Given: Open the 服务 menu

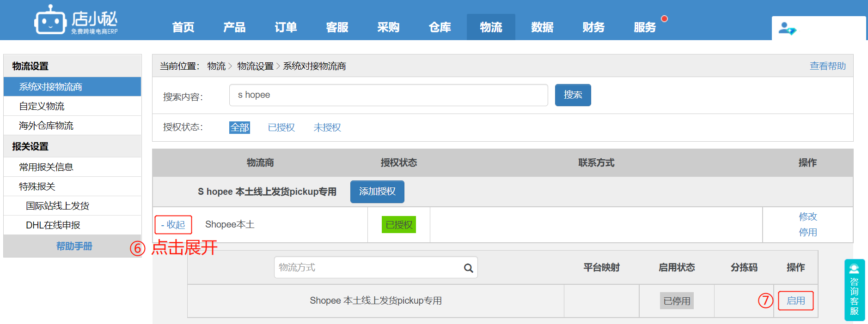Looking at the screenshot, I should [x=645, y=27].
